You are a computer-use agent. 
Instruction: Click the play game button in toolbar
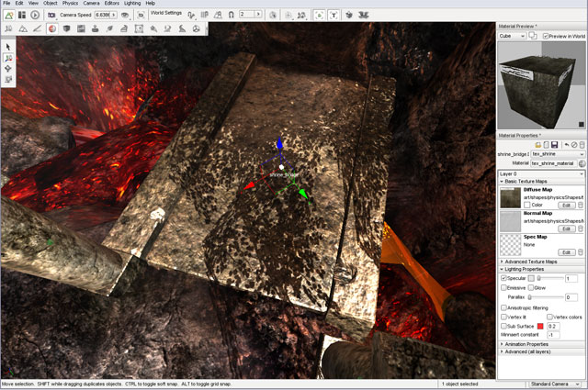[35, 15]
